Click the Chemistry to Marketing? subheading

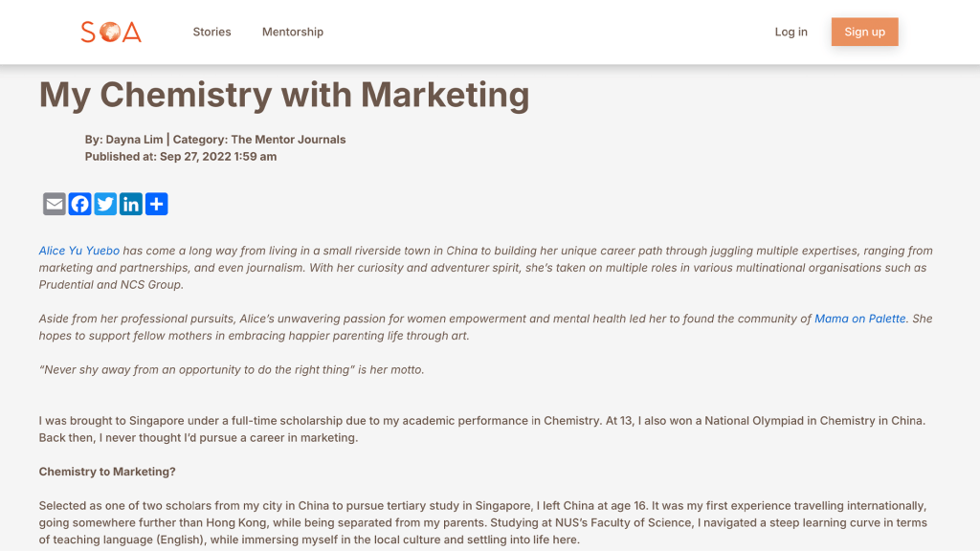(107, 472)
